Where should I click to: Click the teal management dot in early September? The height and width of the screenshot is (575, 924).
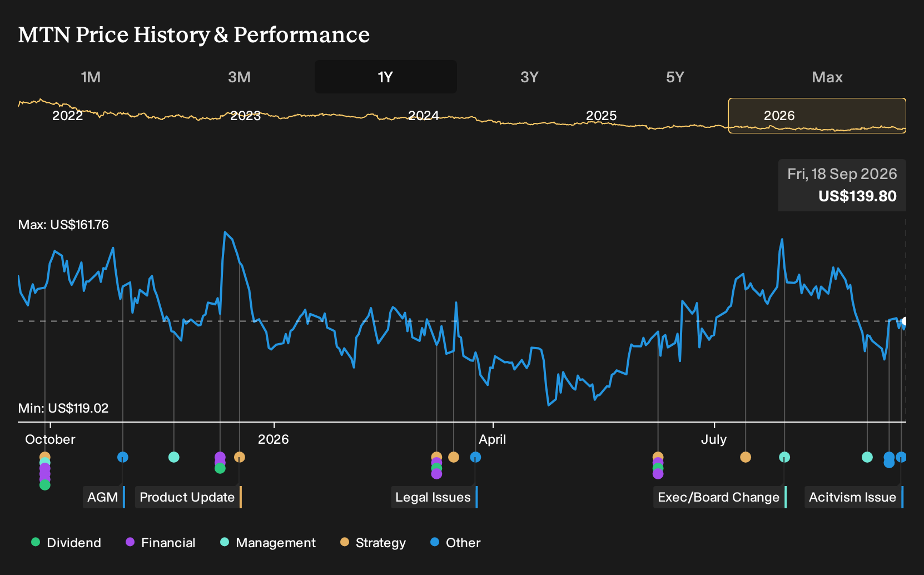pos(867,457)
